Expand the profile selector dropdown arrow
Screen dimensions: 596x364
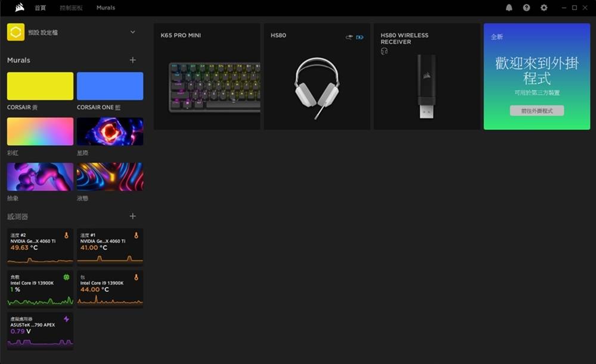pyautogui.click(x=132, y=32)
